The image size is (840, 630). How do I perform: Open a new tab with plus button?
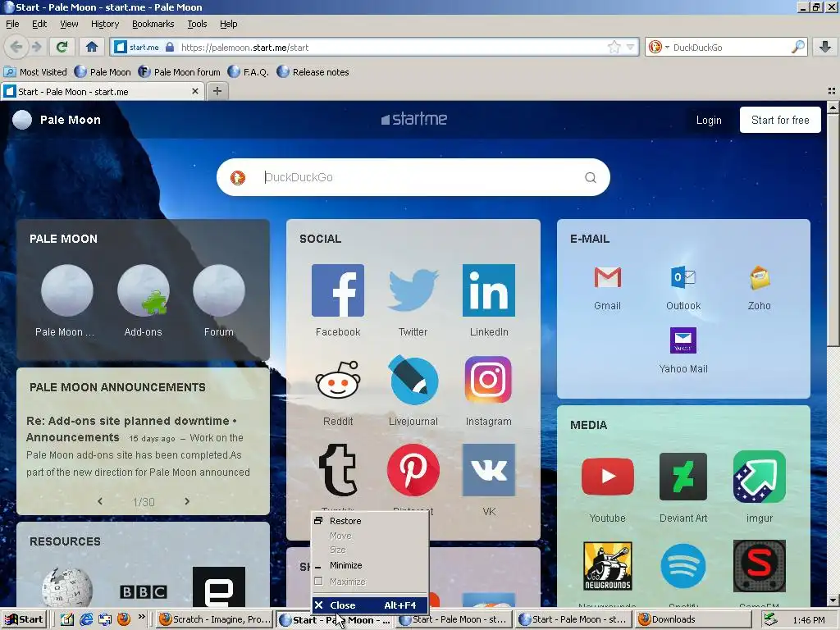pos(217,91)
